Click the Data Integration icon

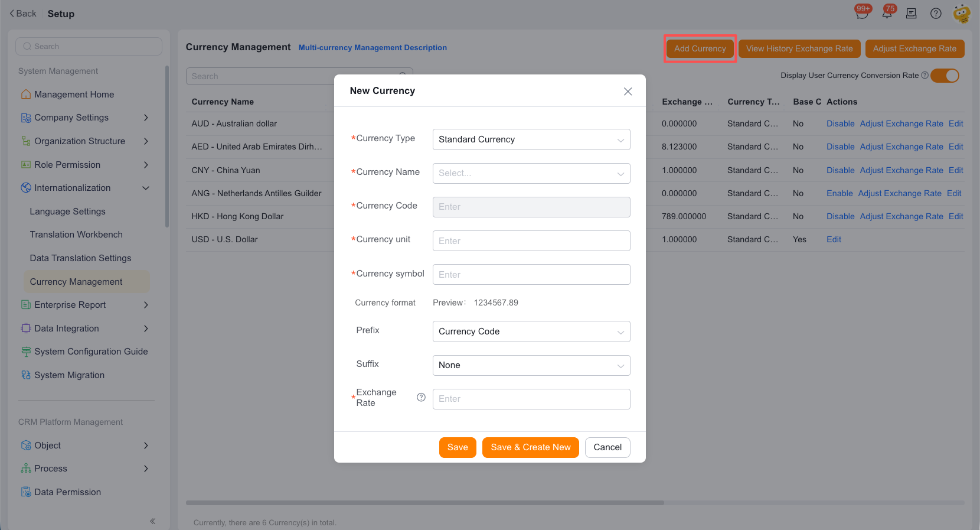26,329
